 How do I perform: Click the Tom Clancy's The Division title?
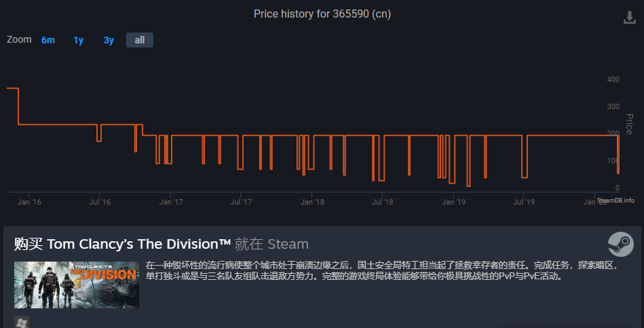pos(139,244)
